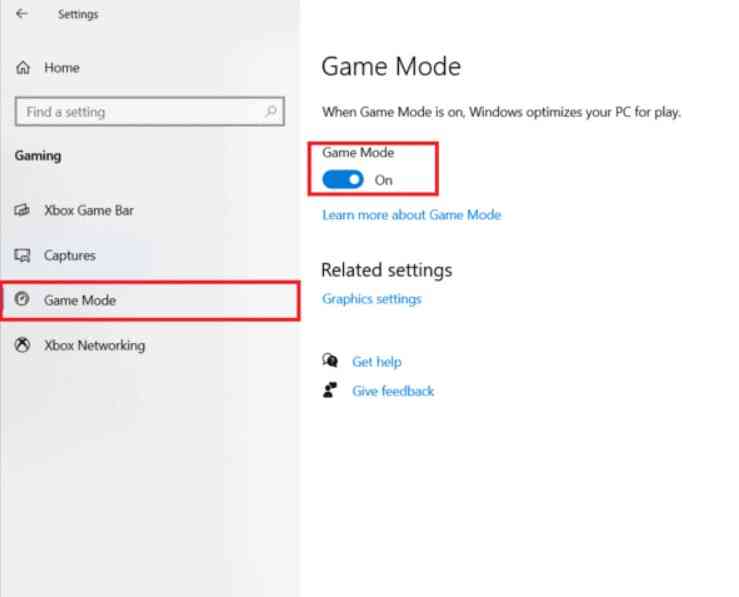Open the Get help link
739x597 pixels.
click(x=376, y=362)
